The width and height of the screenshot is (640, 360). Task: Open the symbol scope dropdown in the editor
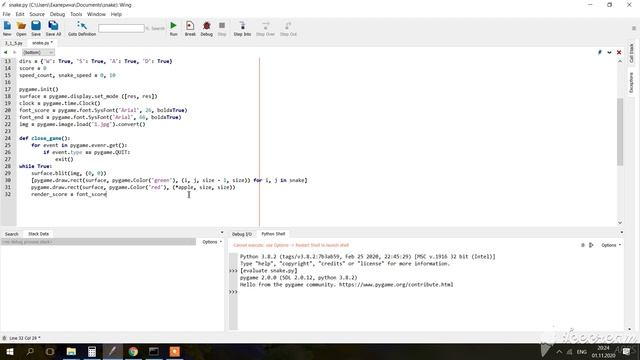[38, 52]
